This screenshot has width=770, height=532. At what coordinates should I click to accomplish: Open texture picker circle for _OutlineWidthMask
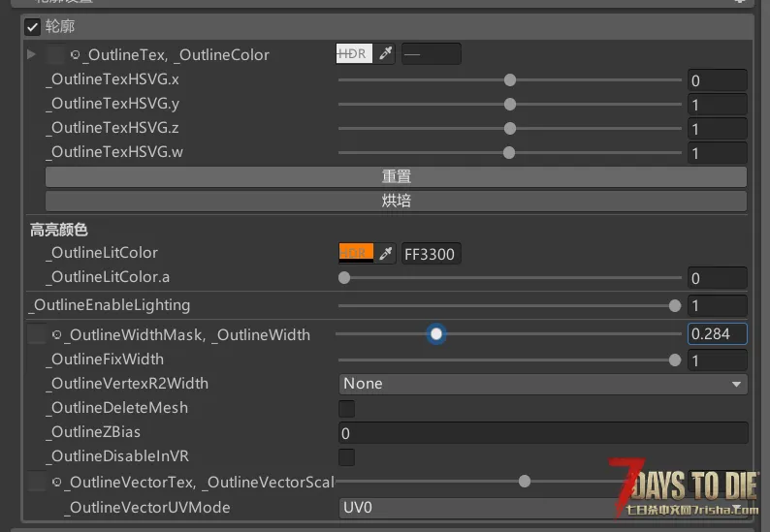click(x=56, y=335)
